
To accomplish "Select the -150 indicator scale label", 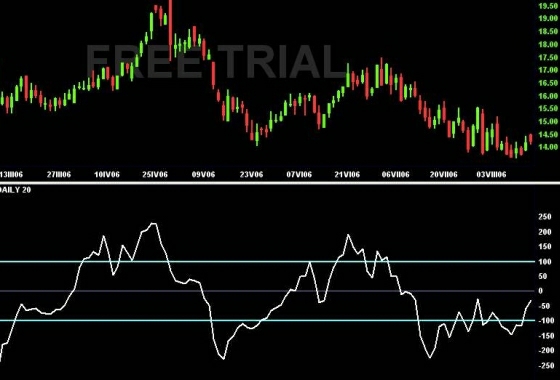I will (546, 336).
